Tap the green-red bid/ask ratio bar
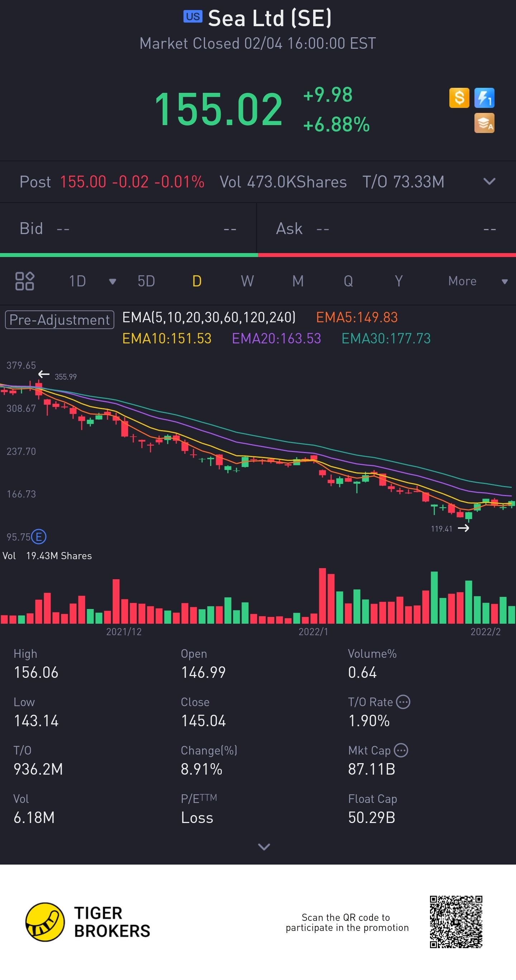Viewport: 516px width, 980px height. (x=258, y=255)
